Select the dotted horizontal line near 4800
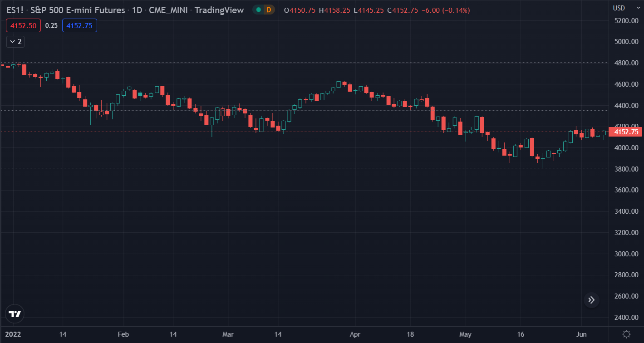The width and height of the screenshot is (644, 343). pos(304,63)
